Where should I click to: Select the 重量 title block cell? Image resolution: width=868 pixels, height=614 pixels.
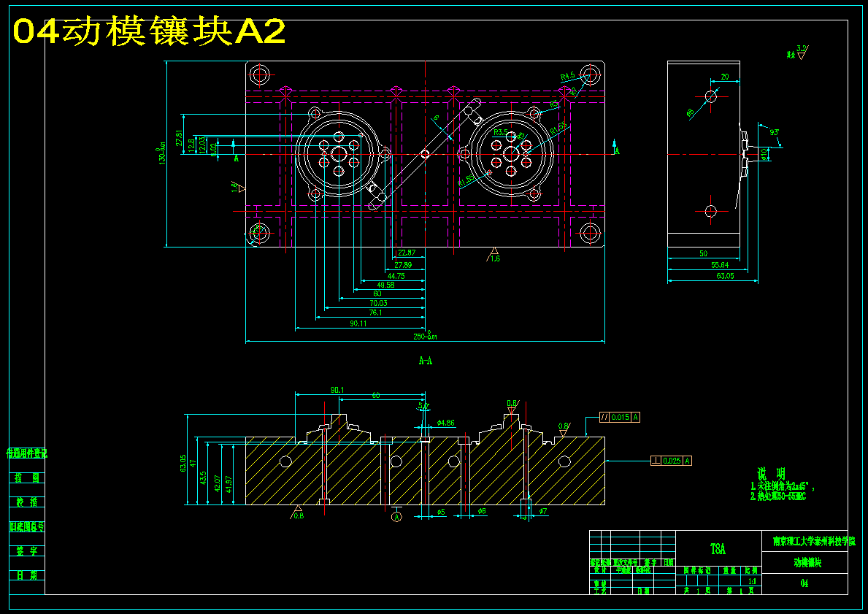729,570
